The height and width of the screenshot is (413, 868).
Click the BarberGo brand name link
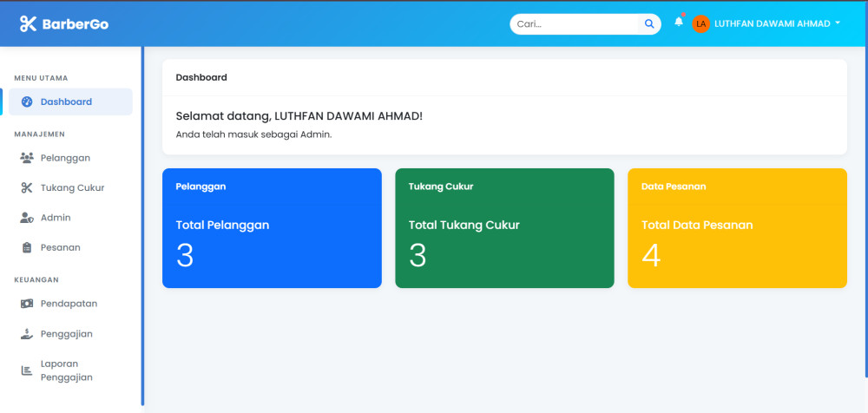tap(75, 24)
